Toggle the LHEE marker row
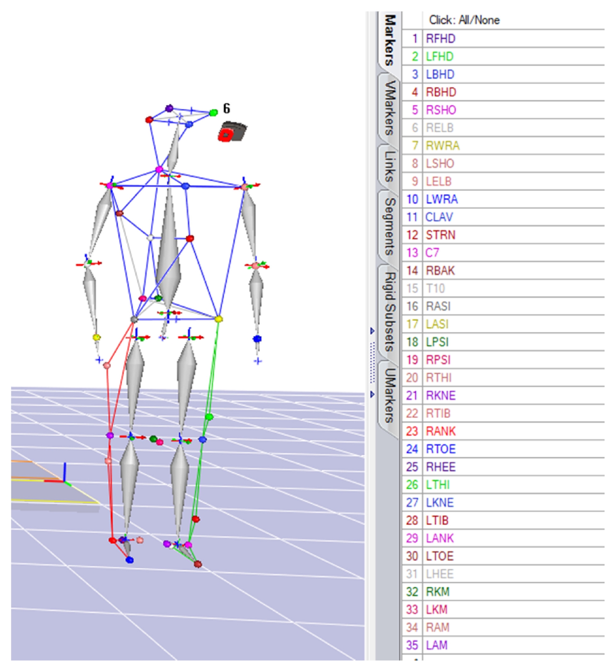The width and height of the screenshot is (616, 672). pyautogui.click(x=503, y=574)
